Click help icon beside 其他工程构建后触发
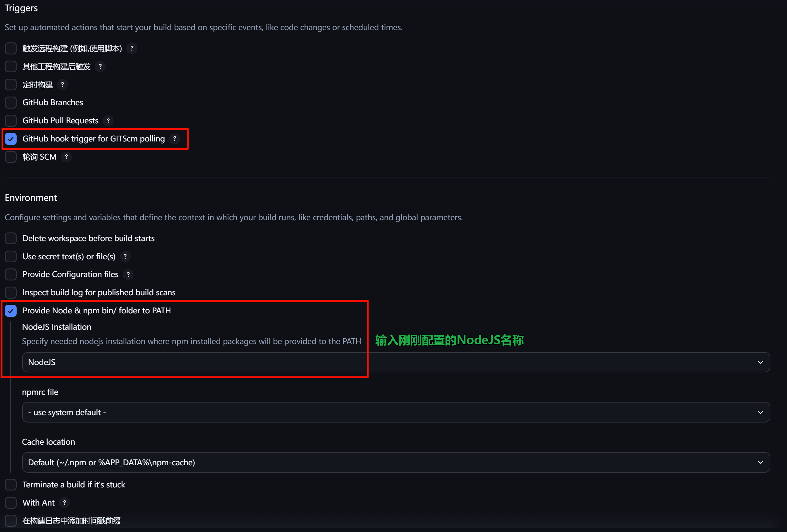This screenshot has height=532, width=787. click(x=100, y=67)
